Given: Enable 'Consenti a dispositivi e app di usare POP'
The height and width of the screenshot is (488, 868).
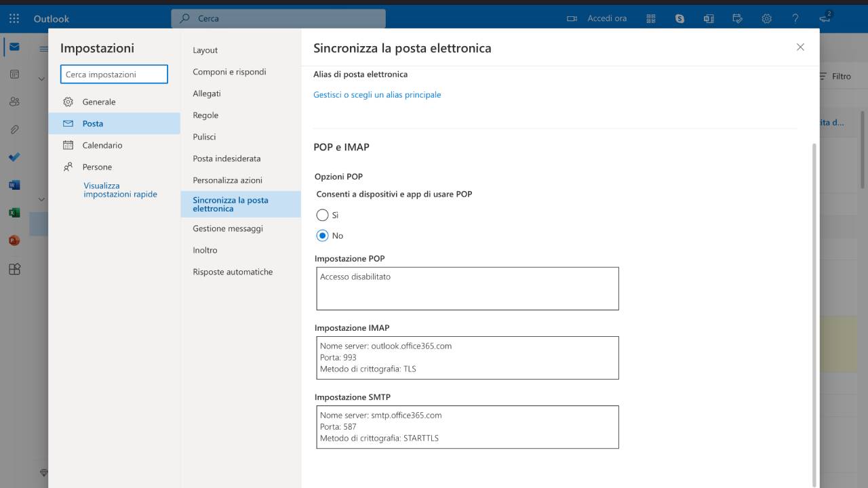Looking at the screenshot, I should [321, 215].
